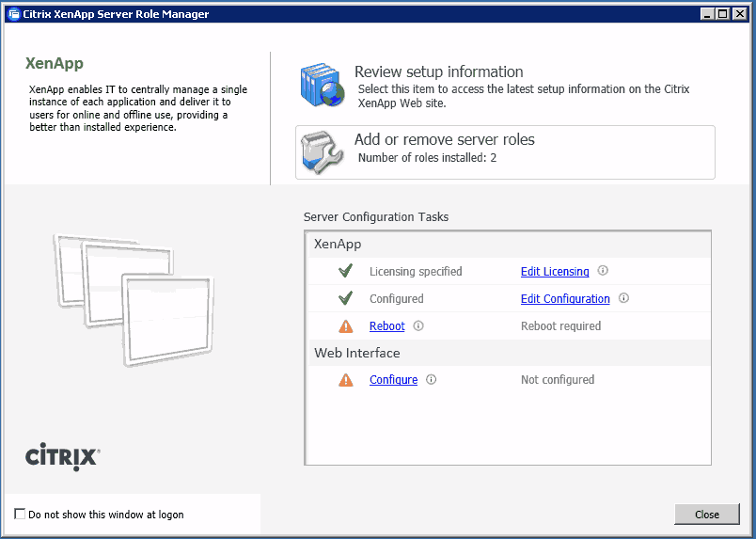Click the Review setup information books icon
This screenshot has height=539, width=756.
(323, 85)
